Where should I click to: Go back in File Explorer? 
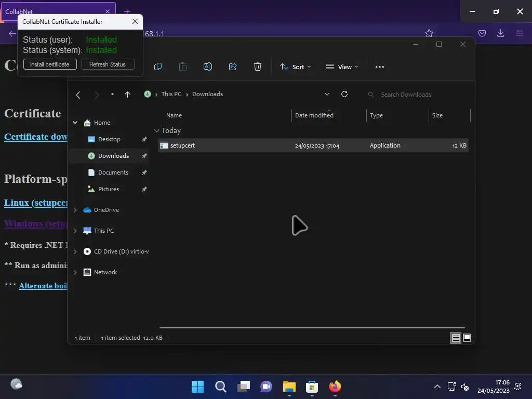[78, 95]
